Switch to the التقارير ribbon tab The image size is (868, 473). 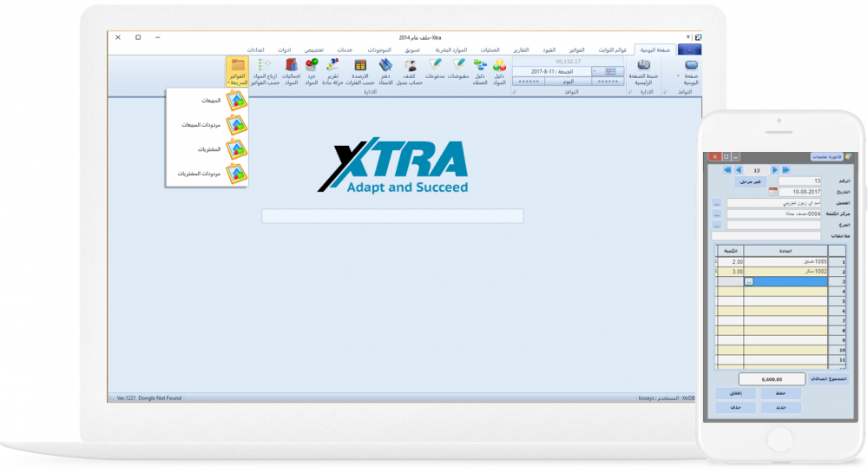521,50
